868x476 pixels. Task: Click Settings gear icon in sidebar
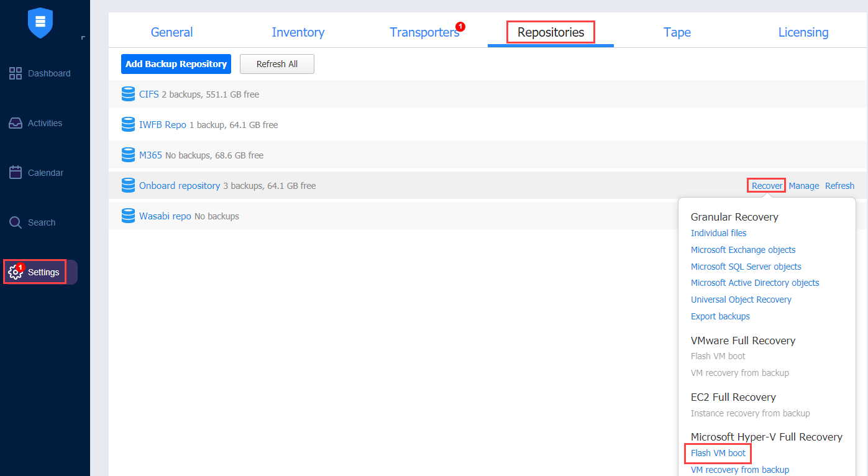click(x=15, y=272)
